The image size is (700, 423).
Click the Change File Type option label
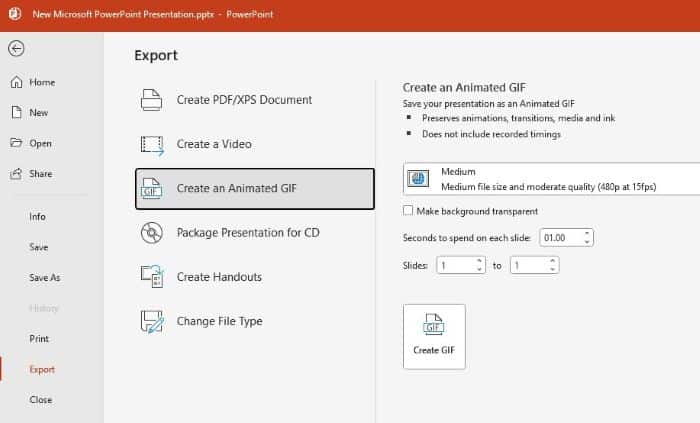[220, 321]
